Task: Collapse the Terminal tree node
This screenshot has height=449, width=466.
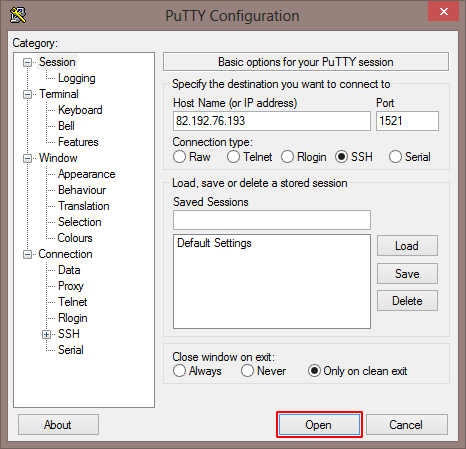Action: pyautogui.click(x=27, y=94)
